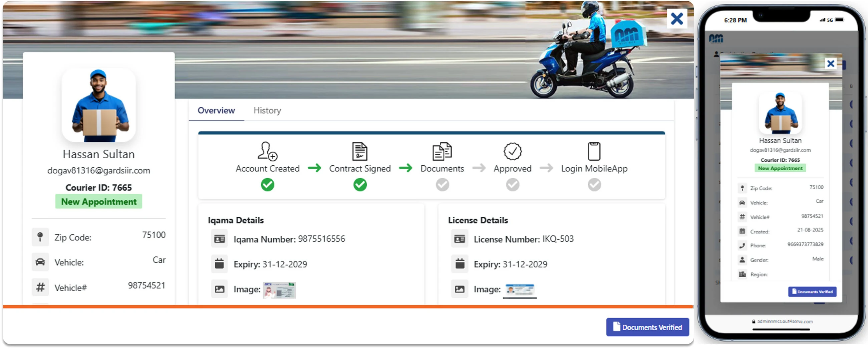Click the Contract Signed document icon
Viewport: 868px width, 349px height.
pyautogui.click(x=359, y=152)
